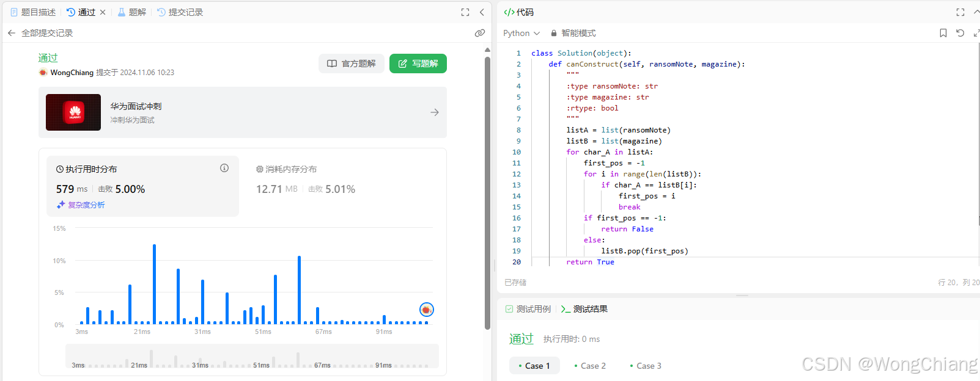Toggle 智能模式 lock

pos(573,33)
